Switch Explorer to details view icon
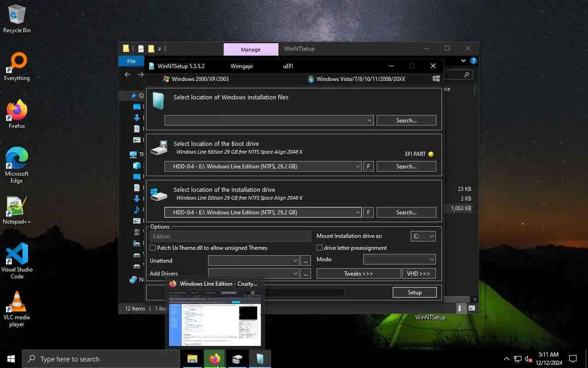Image resolution: width=588 pixels, height=368 pixels. [461, 309]
